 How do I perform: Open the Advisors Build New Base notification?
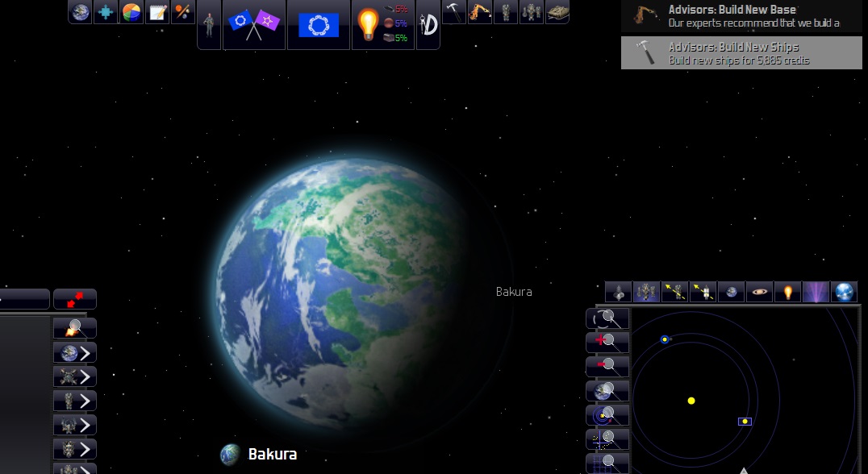(x=741, y=16)
